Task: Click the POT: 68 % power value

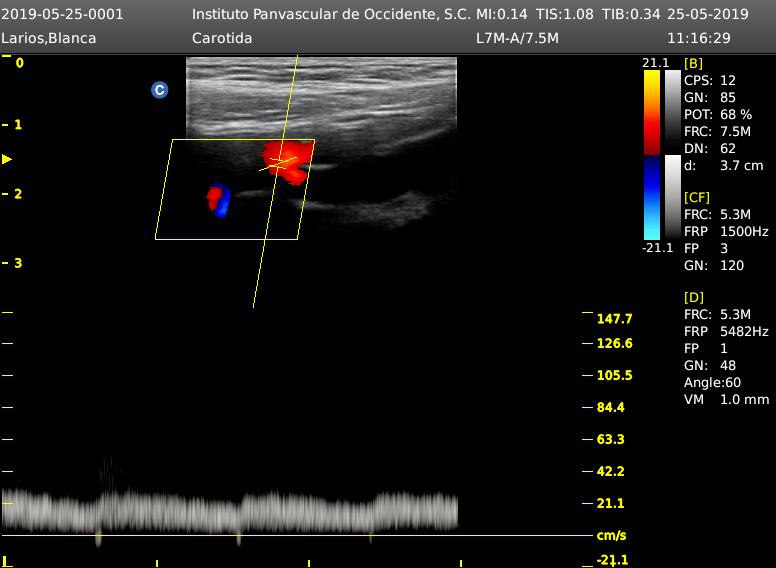Action: point(718,114)
